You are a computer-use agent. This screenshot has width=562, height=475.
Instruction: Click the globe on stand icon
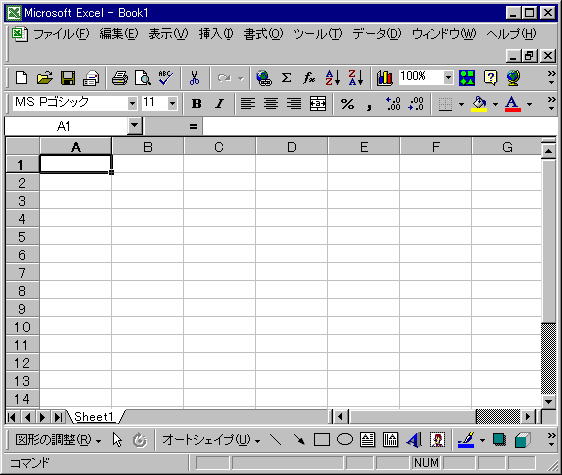pos(513,78)
